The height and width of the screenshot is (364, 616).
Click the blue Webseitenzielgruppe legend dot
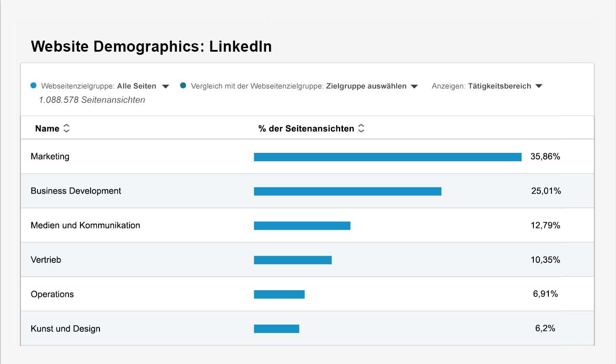34,86
